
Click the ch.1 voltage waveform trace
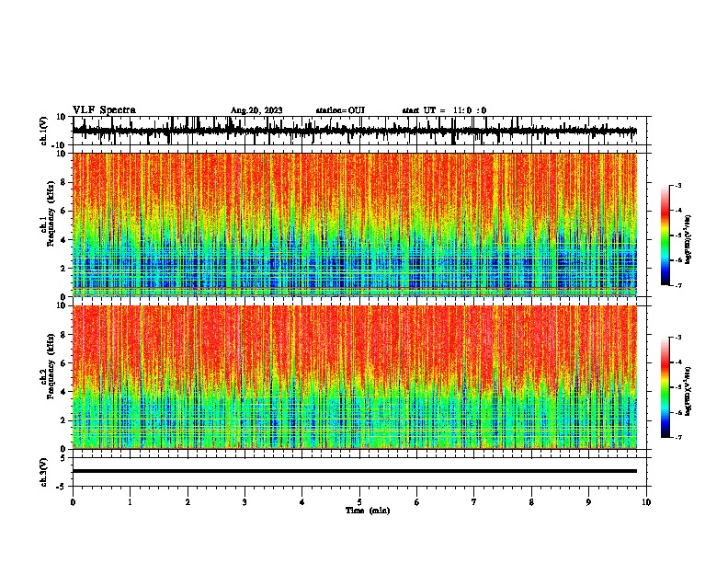coord(355,131)
